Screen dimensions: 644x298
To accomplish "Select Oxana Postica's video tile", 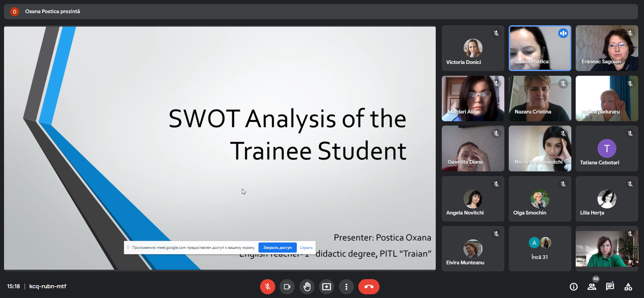I will click(540, 48).
